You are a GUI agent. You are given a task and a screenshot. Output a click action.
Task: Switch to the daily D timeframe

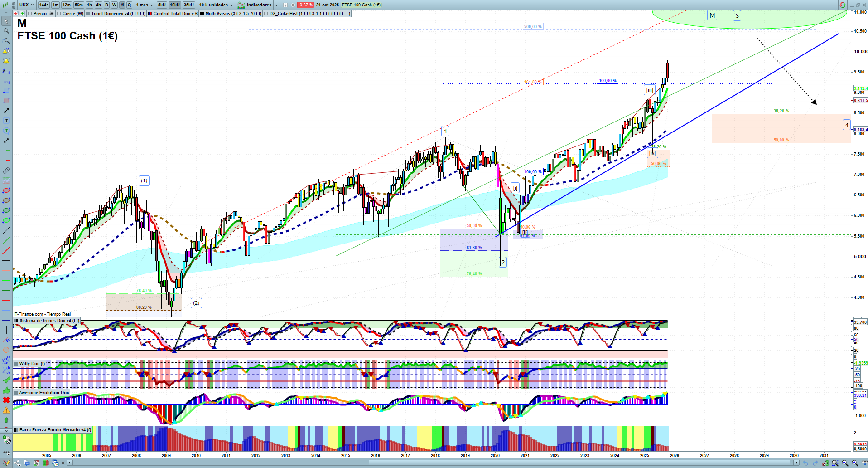pos(107,5)
